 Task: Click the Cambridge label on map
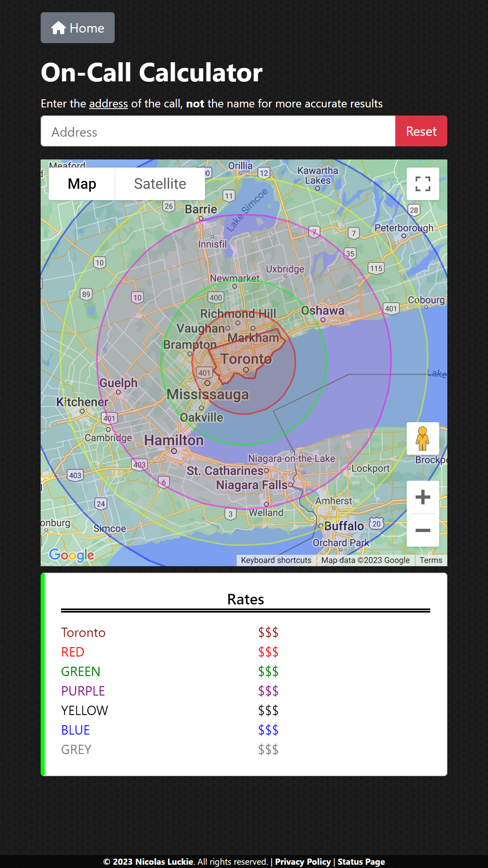coord(108,438)
